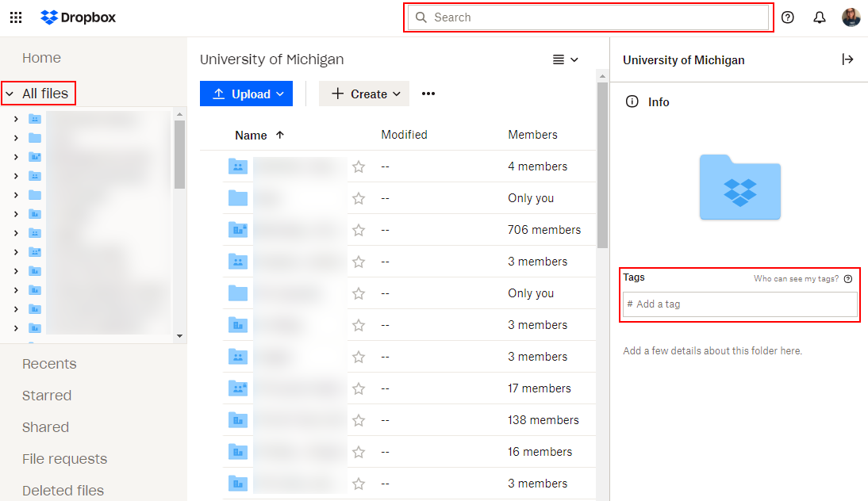The height and width of the screenshot is (501, 868).
Task: Sort by the Name column header
Action: click(251, 136)
